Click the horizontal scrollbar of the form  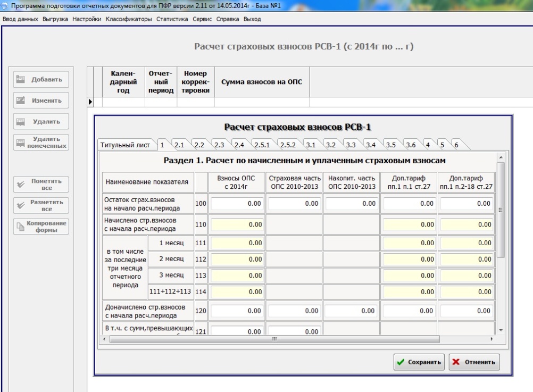click(274, 339)
